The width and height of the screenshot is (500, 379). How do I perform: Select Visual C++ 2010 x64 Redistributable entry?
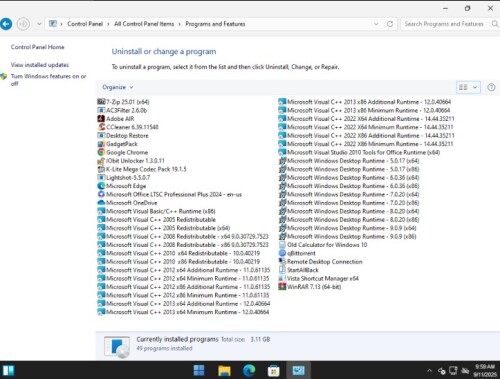[179, 253]
